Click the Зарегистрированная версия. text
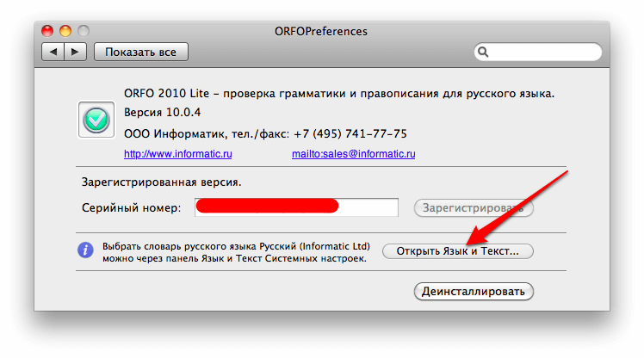The image size is (644, 358). pyautogui.click(x=161, y=182)
